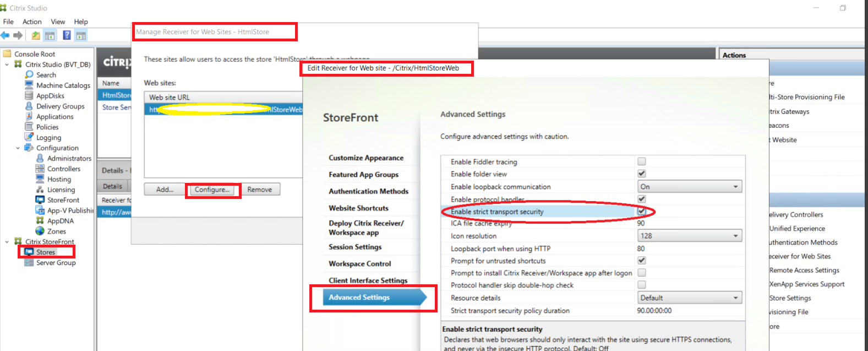The width and height of the screenshot is (868, 351).
Task: Click the Remove button
Action: [260, 190]
